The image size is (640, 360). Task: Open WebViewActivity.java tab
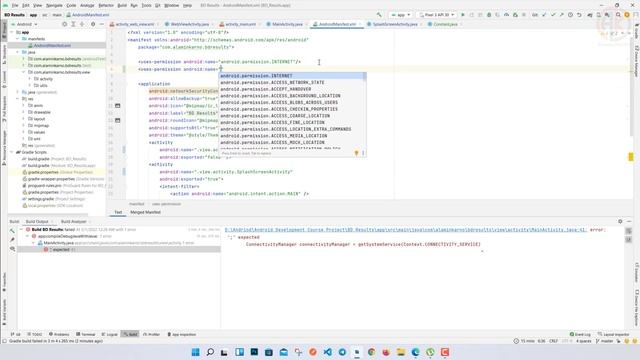pyautogui.click(x=189, y=24)
